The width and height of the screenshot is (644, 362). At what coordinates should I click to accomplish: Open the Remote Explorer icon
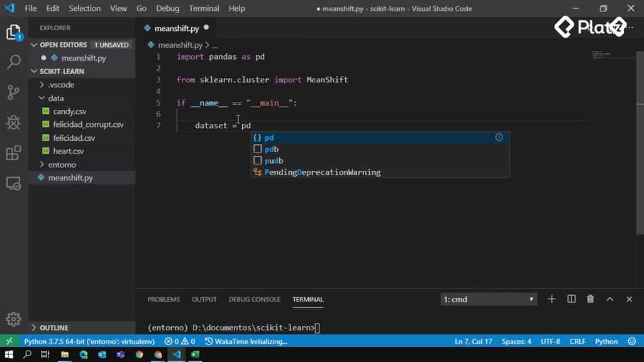(x=14, y=183)
